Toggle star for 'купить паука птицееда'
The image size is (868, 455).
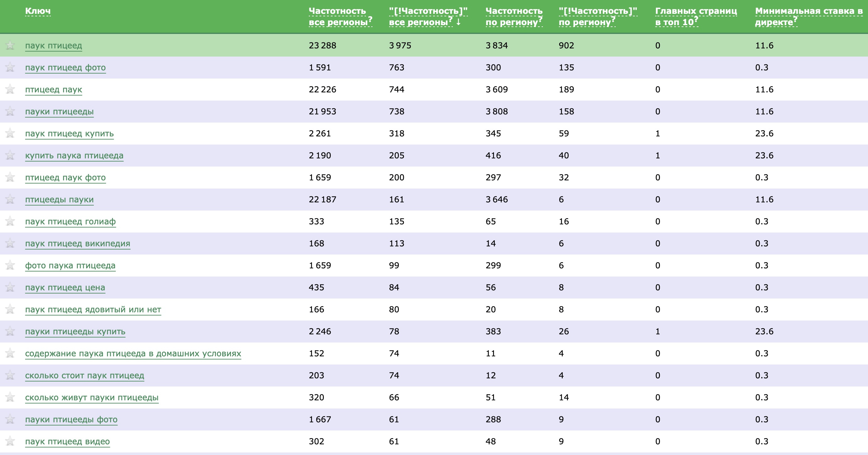[x=10, y=155]
